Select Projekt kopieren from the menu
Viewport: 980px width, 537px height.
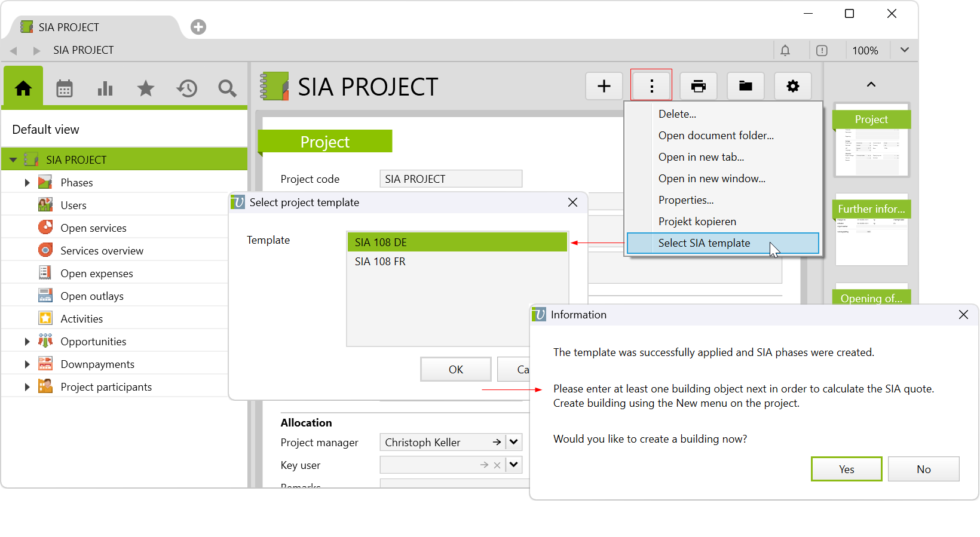697,222
